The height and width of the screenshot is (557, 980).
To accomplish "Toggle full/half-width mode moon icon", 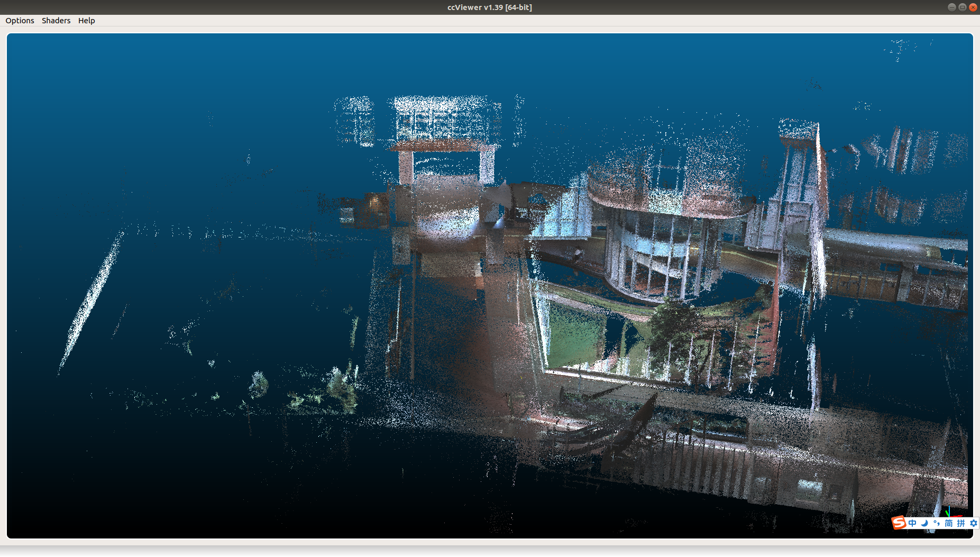I will (x=924, y=523).
